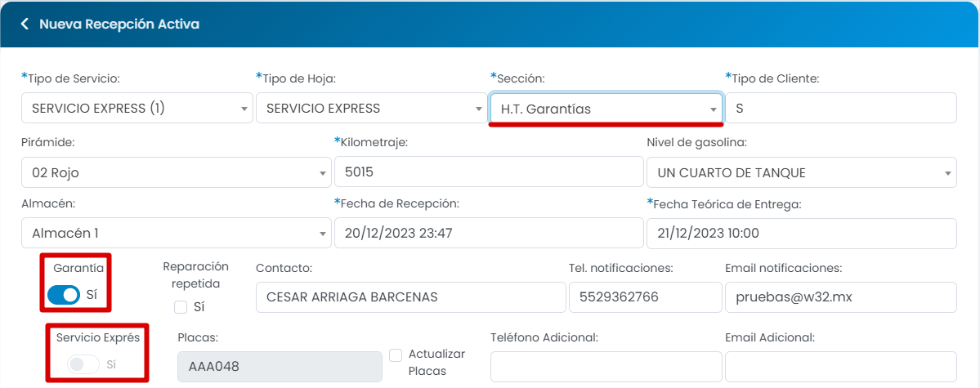Click the Teléfono Adicional field
Image resolution: width=980 pixels, height=388 pixels.
tap(606, 367)
